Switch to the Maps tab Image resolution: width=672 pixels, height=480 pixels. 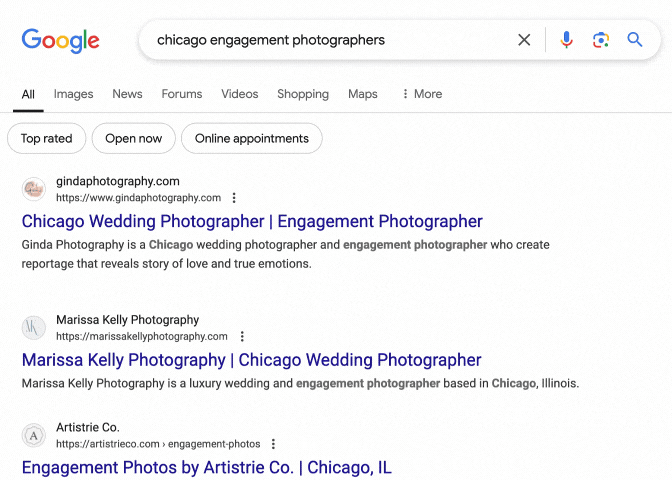pos(363,94)
